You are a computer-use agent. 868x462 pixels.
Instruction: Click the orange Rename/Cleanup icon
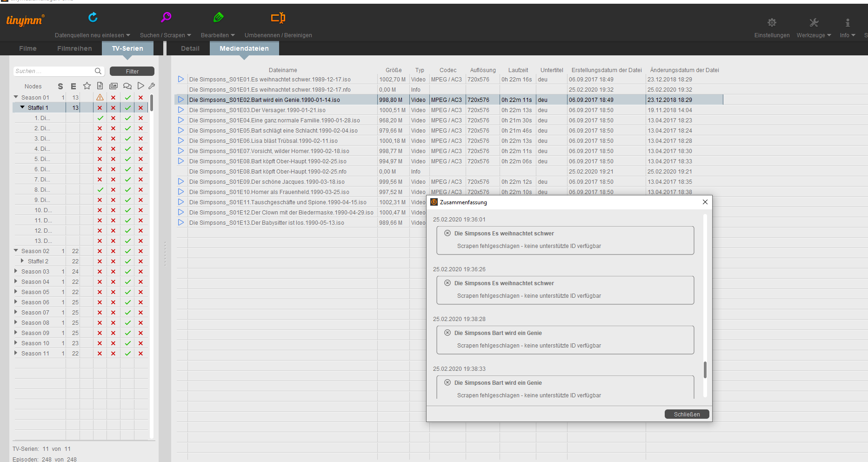(278, 18)
